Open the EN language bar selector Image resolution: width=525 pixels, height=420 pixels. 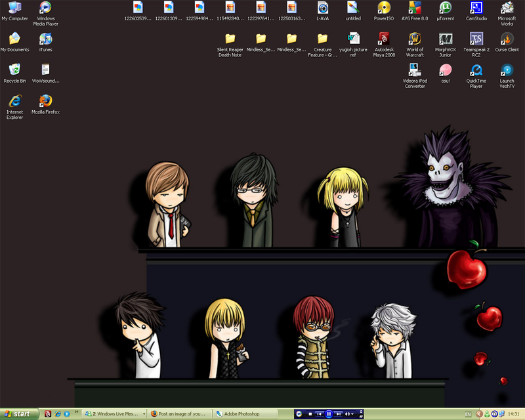tap(469, 414)
